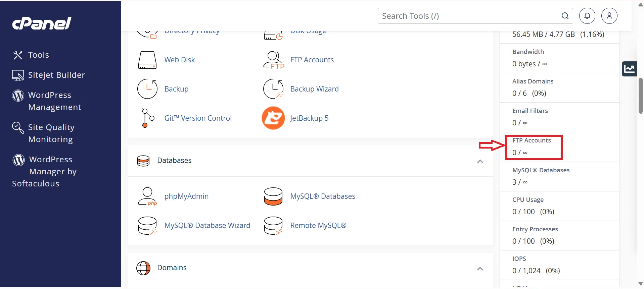Open the notifications bell icon

587,16
